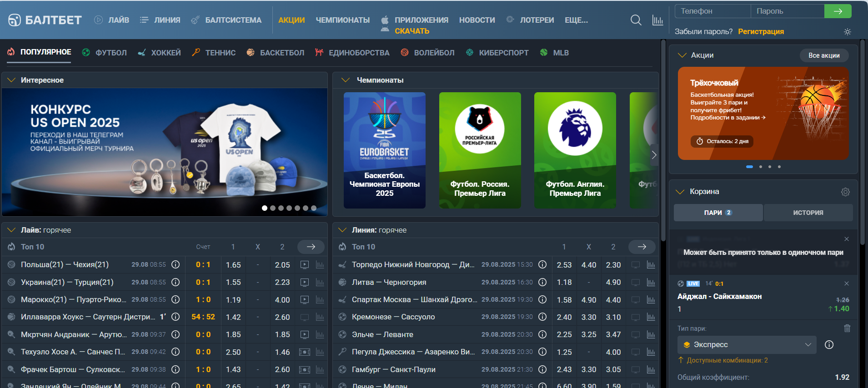Pick odds 1.65 for Польша(21) win
Image resolution: width=868 pixels, height=388 pixels.
coord(233,265)
